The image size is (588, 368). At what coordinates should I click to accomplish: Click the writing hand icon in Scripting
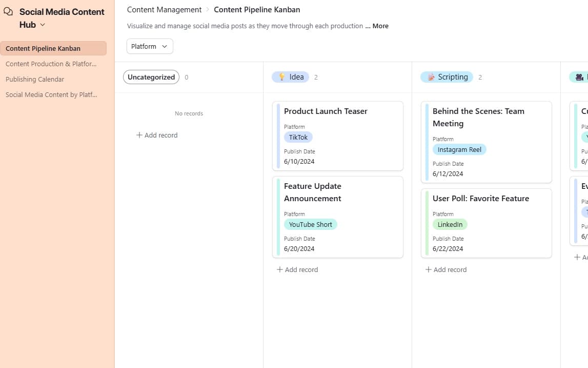[431, 77]
